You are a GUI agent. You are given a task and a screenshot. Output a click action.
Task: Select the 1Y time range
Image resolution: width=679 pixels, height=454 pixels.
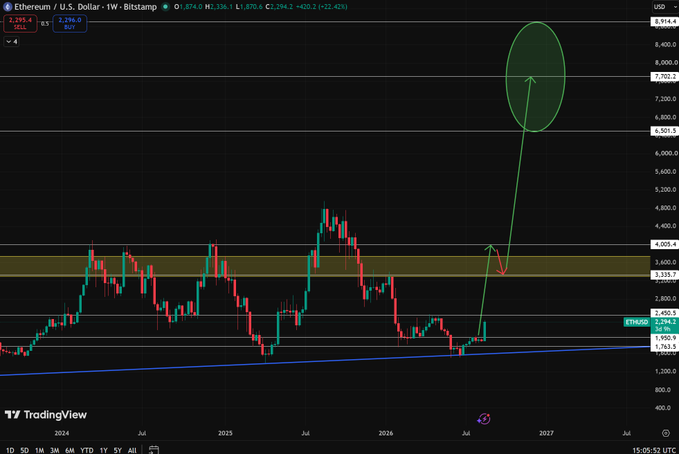click(103, 451)
